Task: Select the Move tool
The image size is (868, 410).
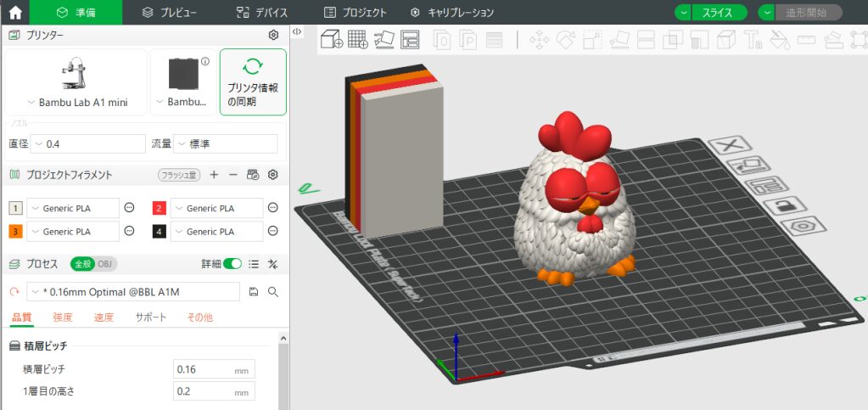Action: point(539,40)
